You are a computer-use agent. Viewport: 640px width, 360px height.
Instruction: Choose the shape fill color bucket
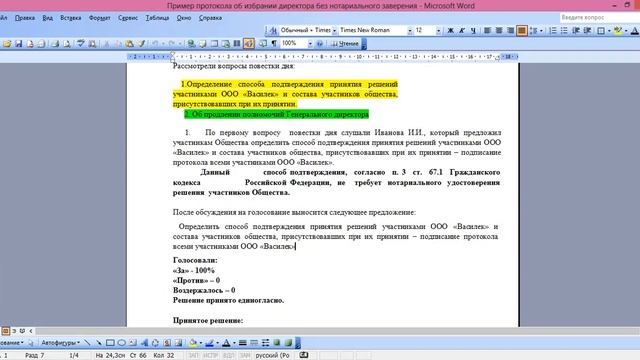coord(193,343)
